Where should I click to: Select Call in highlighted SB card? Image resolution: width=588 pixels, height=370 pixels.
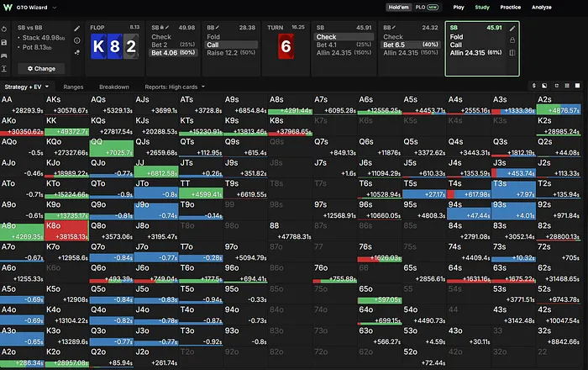click(x=455, y=45)
